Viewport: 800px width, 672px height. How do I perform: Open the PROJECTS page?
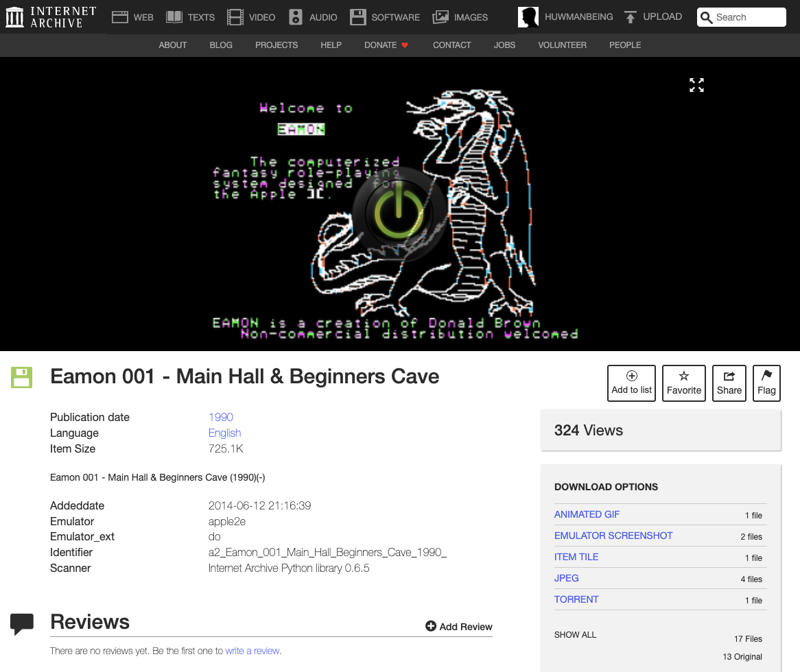[277, 45]
